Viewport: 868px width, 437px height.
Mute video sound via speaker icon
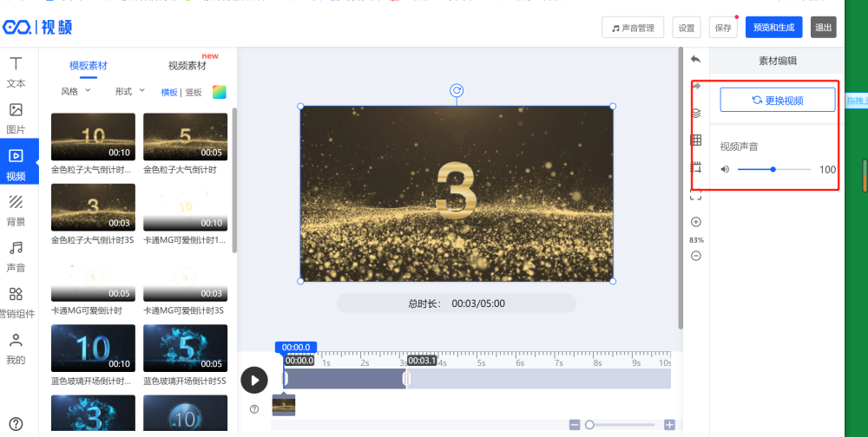725,170
